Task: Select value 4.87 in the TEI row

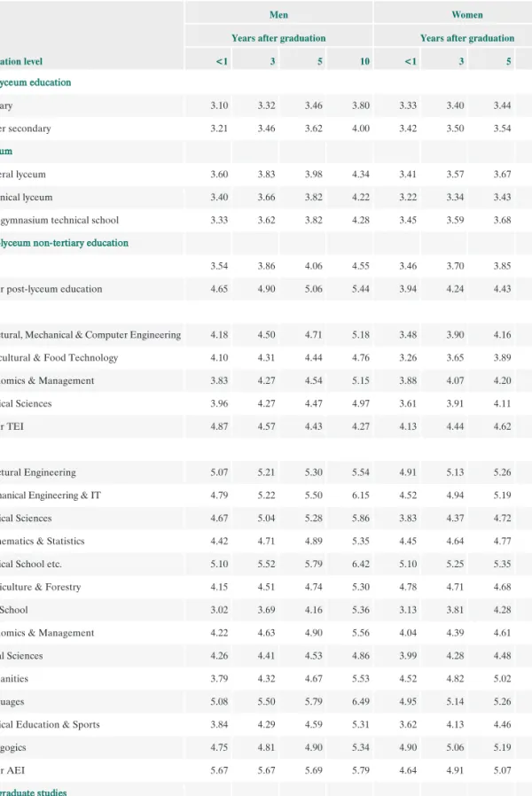Action: pos(219,426)
